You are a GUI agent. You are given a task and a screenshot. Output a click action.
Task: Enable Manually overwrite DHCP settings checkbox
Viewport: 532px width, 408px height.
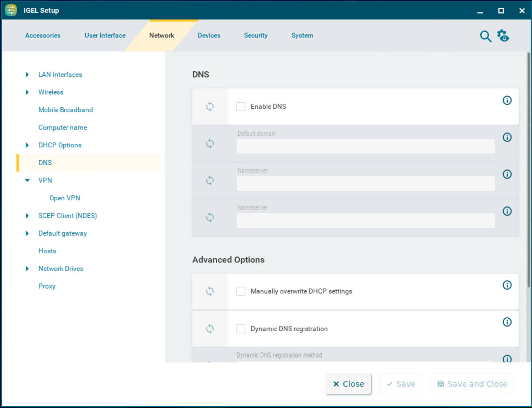pos(241,291)
